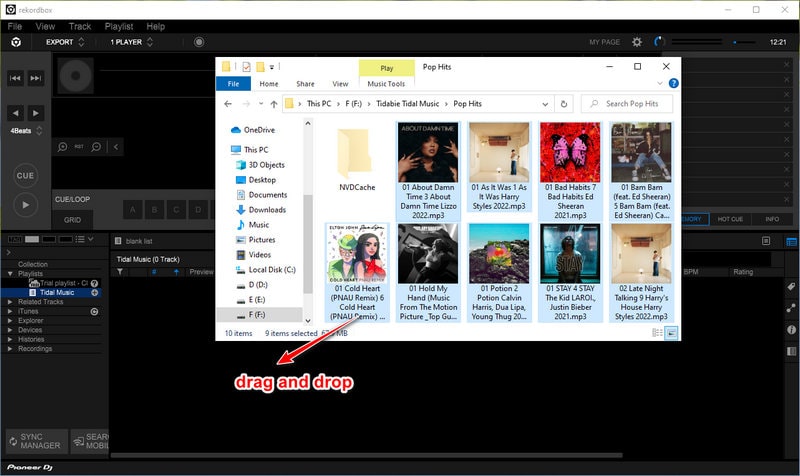Zoom in the waveform
The width and height of the screenshot is (800, 476).
(x=62, y=147)
